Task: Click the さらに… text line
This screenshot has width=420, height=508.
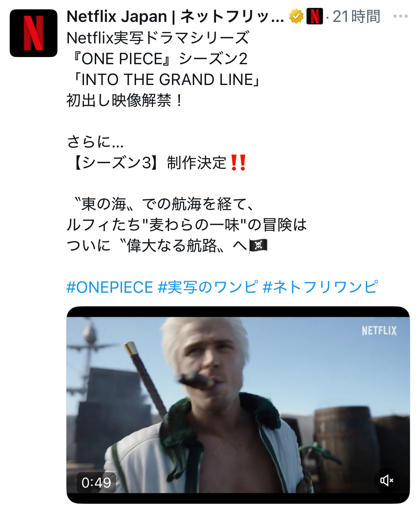Action: pos(95,142)
